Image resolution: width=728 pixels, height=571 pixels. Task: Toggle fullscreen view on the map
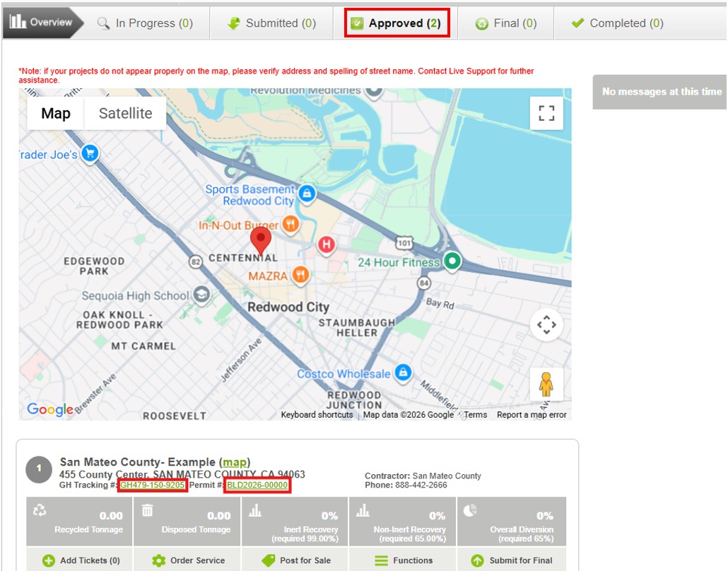click(546, 113)
